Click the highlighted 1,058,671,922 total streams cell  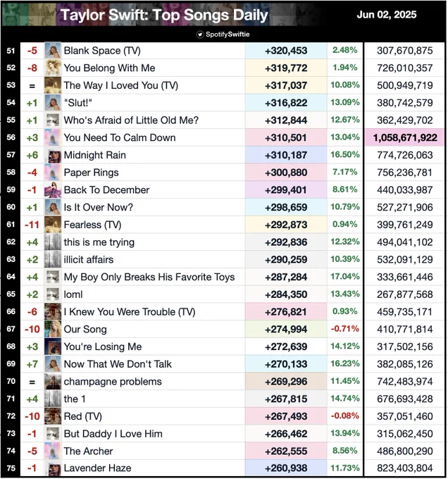[x=404, y=138]
